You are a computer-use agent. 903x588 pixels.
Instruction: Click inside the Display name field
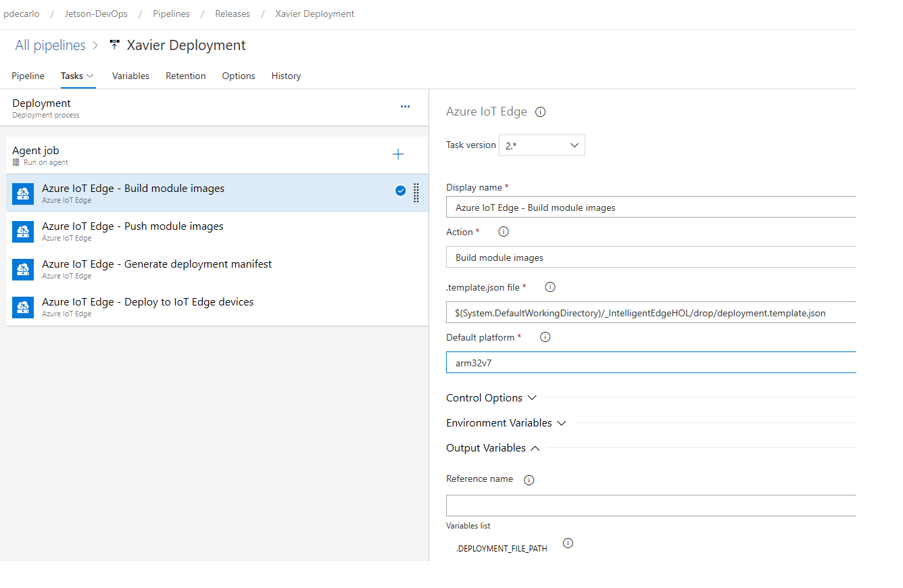point(649,207)
